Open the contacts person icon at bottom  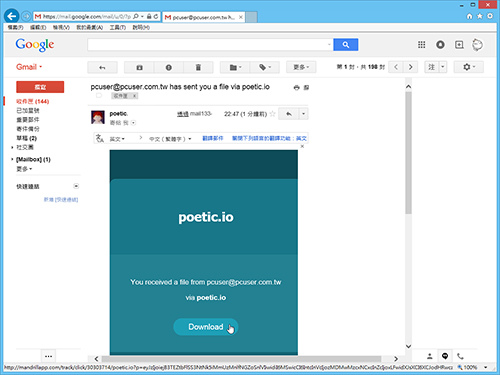point(430,356)
